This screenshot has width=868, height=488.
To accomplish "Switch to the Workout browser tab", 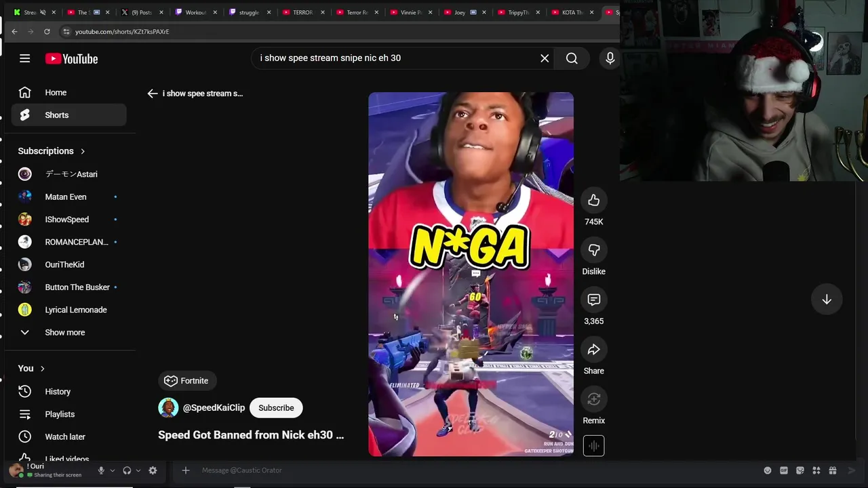I will tap(196, 12).
